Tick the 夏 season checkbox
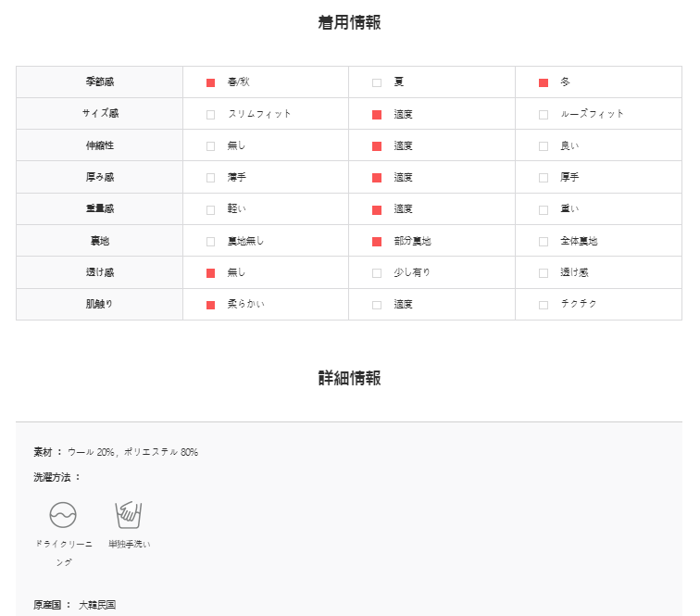Image resolution: width=700 pixels, height=616 pixels. click(x=377, y=82)
